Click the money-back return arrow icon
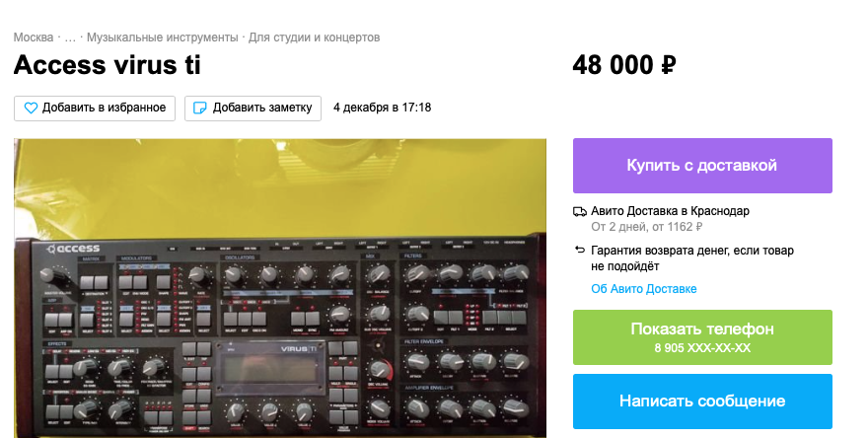 (580, 251)
